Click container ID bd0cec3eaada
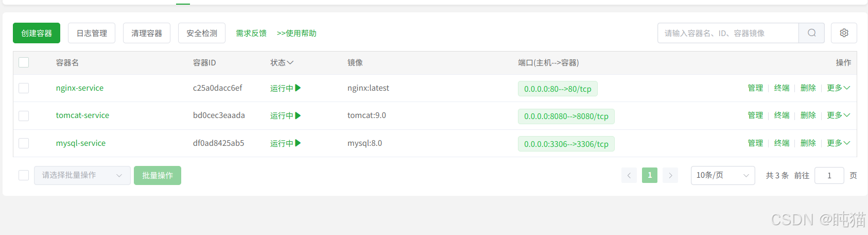868x235 pixels. tap(219, 115)
